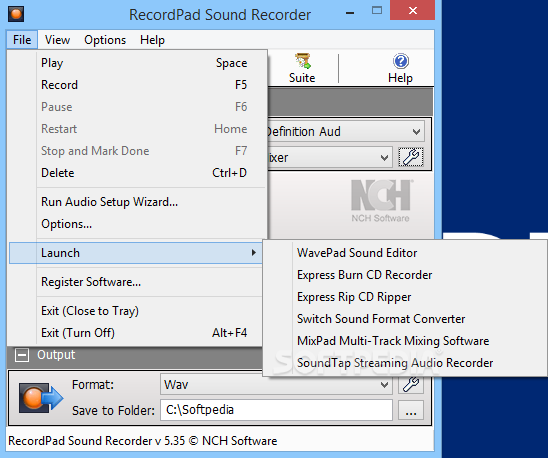Collapse the Output section

(x=22, y=355)
